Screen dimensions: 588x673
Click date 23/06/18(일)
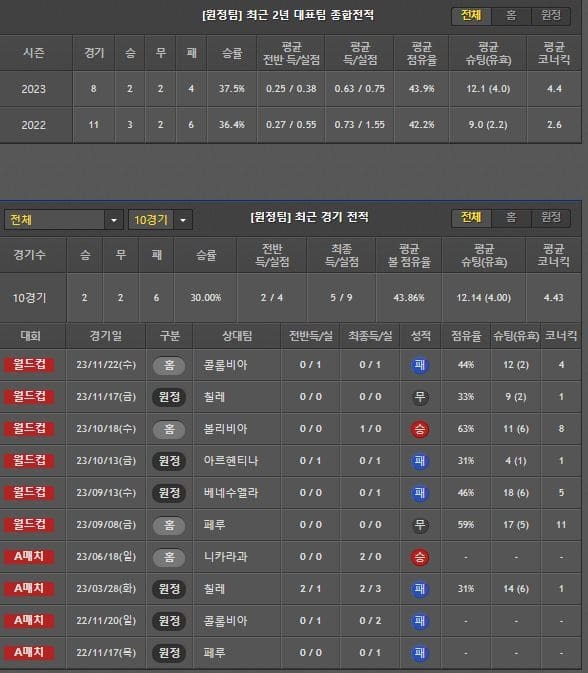pyautogui.click(x=106, y=557)
